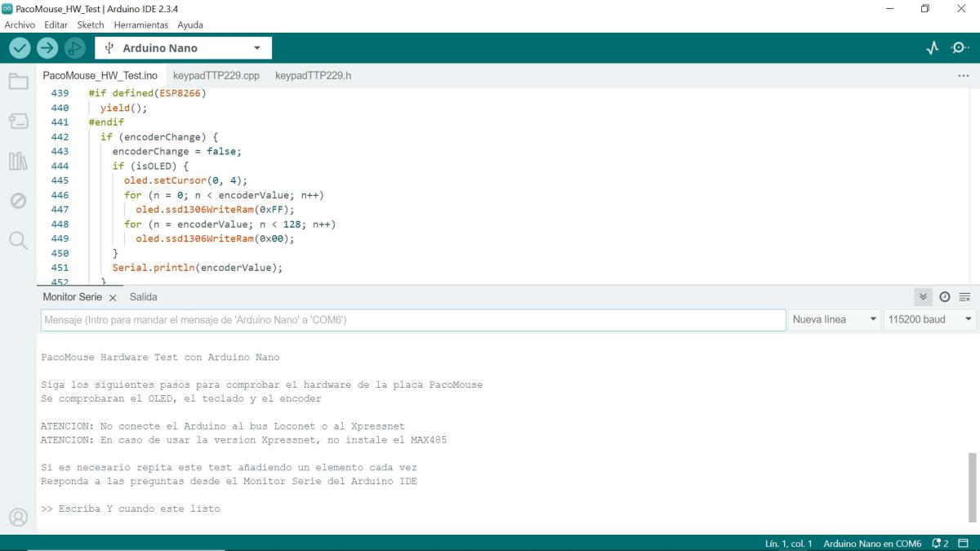Click the 'yield();' code line
Viewport: 980px width, 551px height.
pos(124,108)
